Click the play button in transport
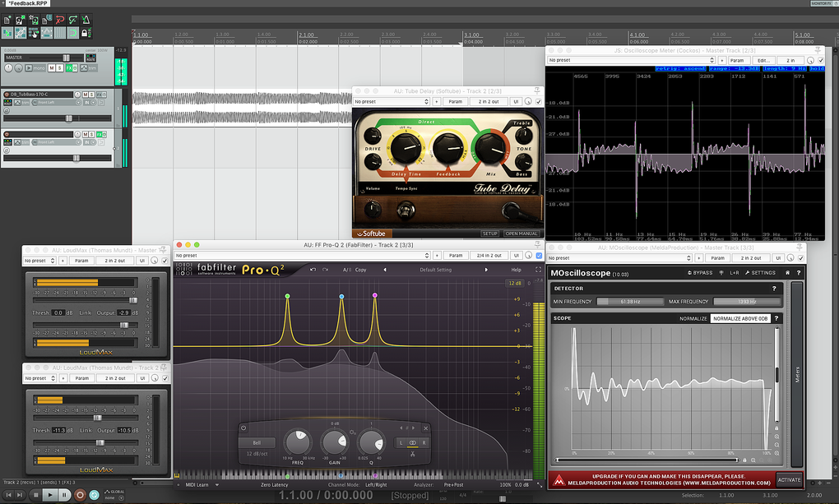The width and height of the screenshot is (839, 504). coord(49,495)
